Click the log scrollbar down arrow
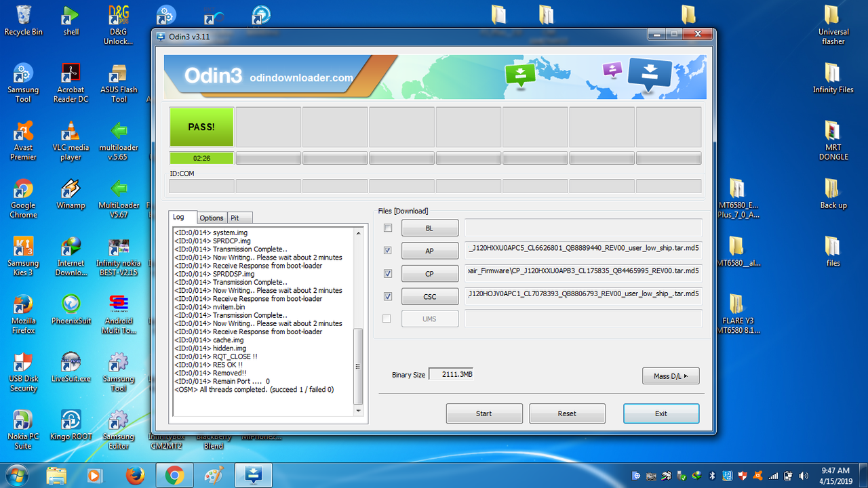Screen dimensions: 868x488 click(359, 411)
